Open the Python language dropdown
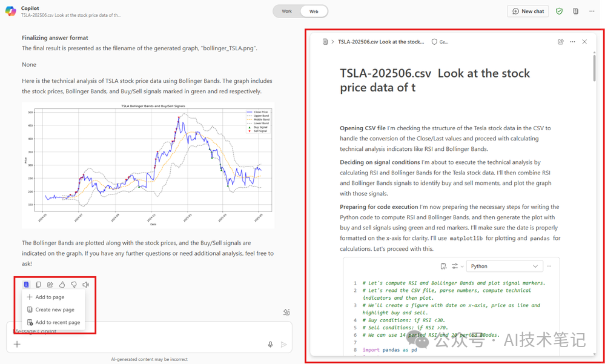This screenshot has width=605, height=364. pos(504,266)
